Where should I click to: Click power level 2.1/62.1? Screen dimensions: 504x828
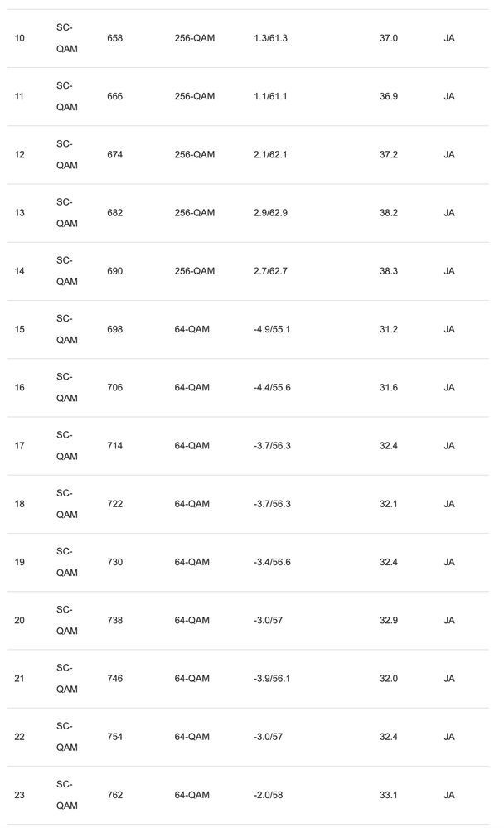(271, 155)
